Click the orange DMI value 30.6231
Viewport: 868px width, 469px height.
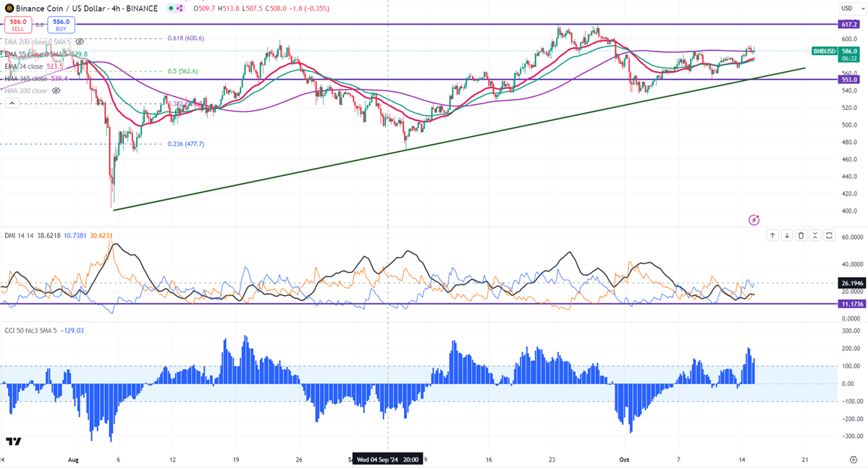tap(101, 235)
